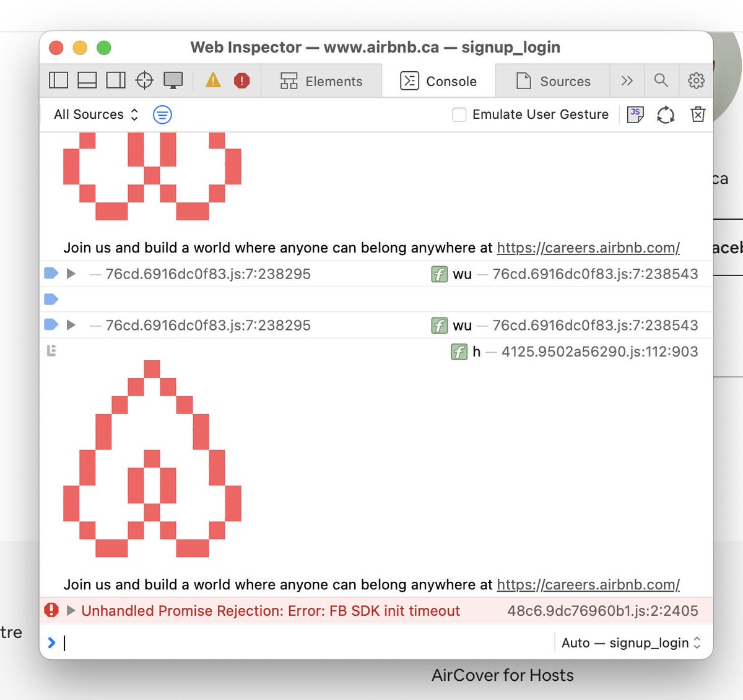Start element selection crosshair tool
Image resolution: width=743 pixels, height=700 pixels.
(144, 80)
